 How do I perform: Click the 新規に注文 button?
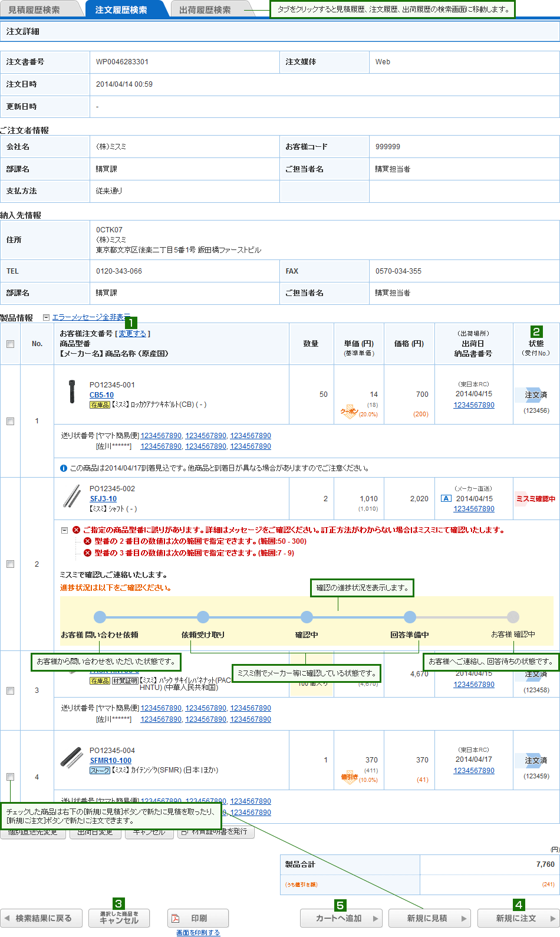point(518,918)
